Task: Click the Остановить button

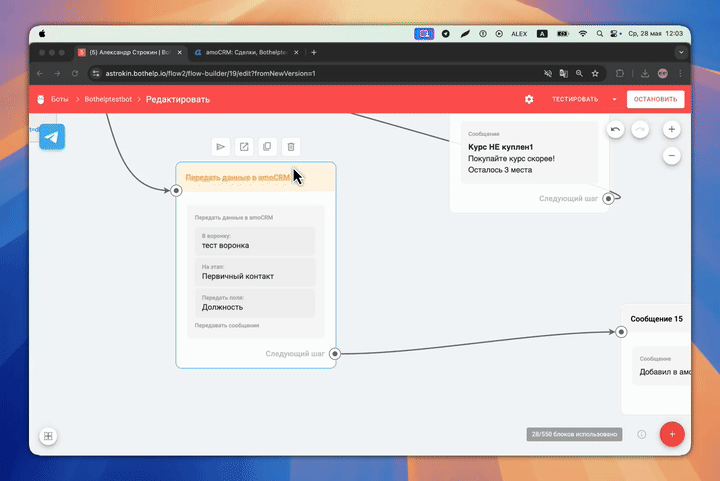Action: point(655,99)
